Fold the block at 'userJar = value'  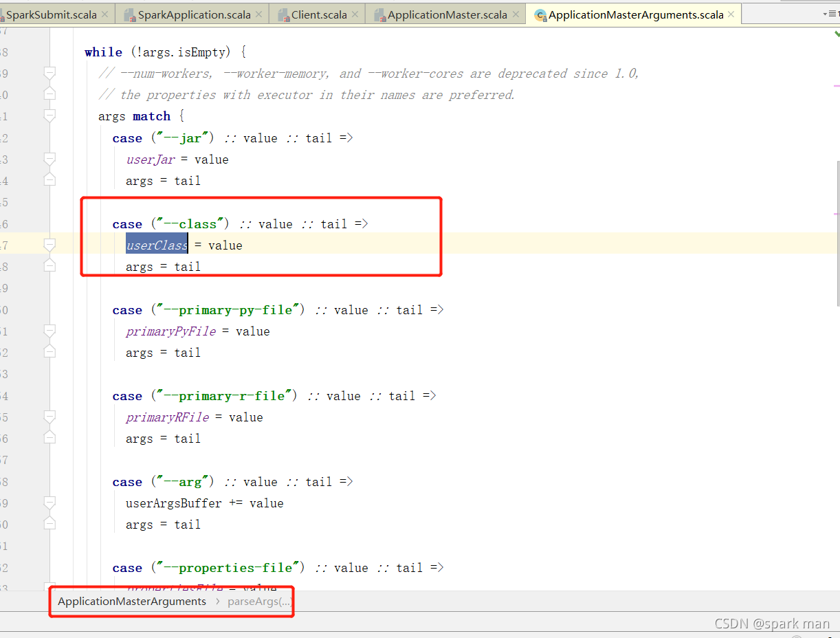[49, 159]
